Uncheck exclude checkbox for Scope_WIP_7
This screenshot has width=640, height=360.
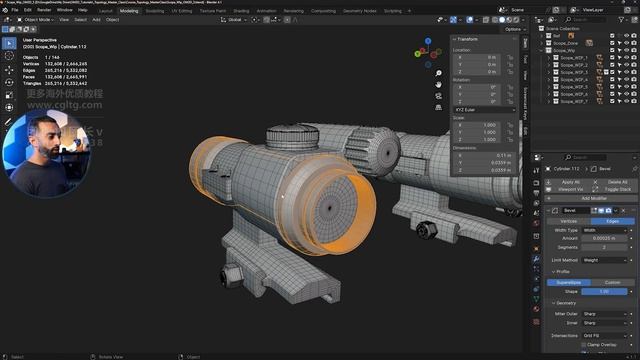pyautogui.click(x=612, y=101)
